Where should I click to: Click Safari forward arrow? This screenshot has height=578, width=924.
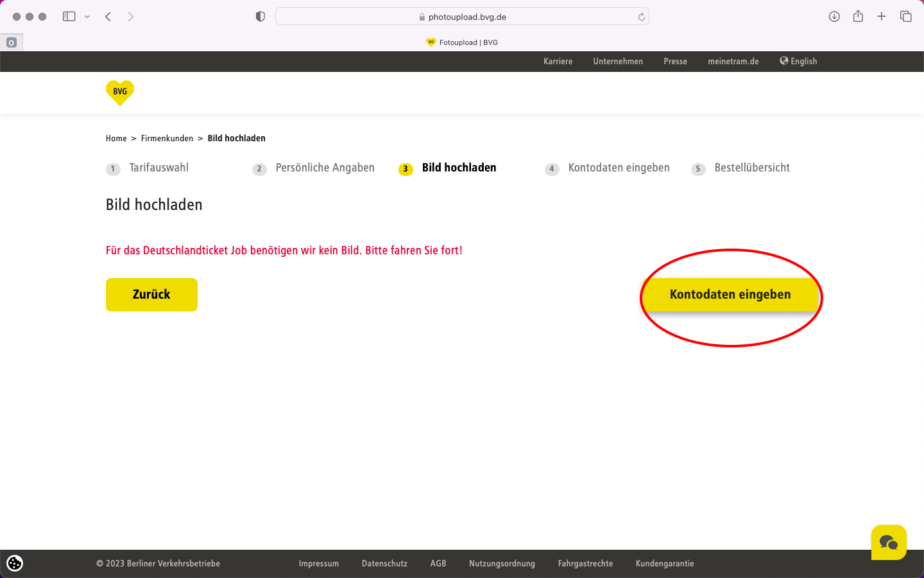click(131, 17)
